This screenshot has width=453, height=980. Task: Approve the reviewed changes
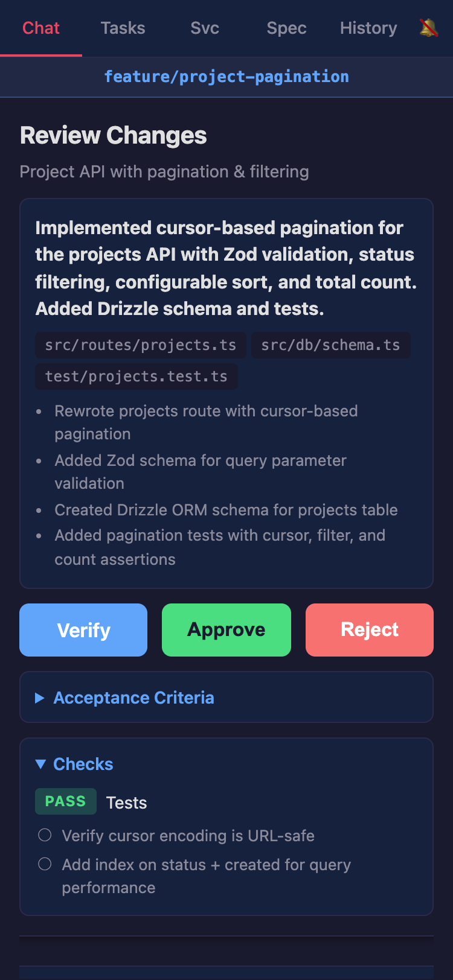(x=226, y=629)
